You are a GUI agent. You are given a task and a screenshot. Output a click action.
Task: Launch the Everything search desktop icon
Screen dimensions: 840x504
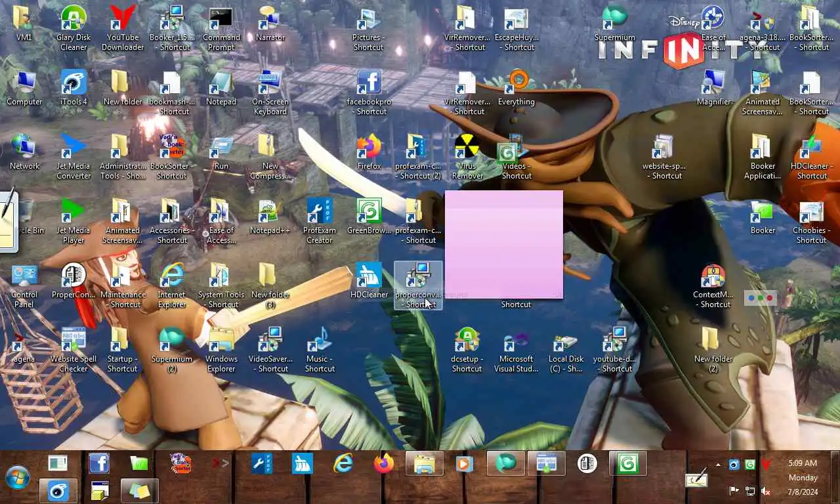coord(516,89)
